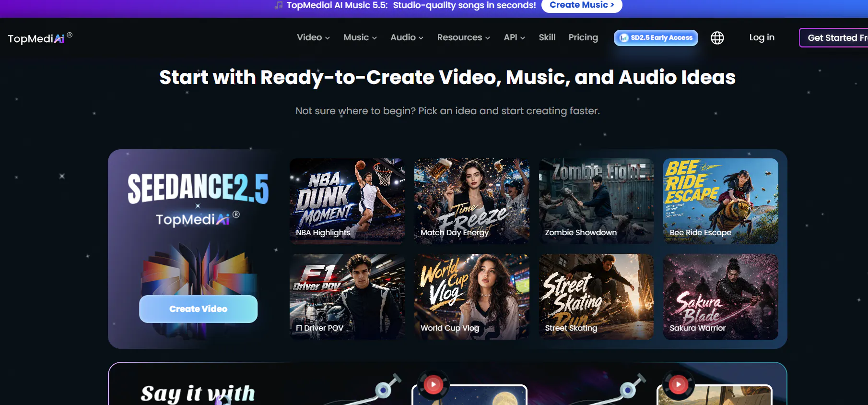Open the Bee Ride Escape thumbnail
This screenshot has height=405, width=868.
tap(721, 201)
